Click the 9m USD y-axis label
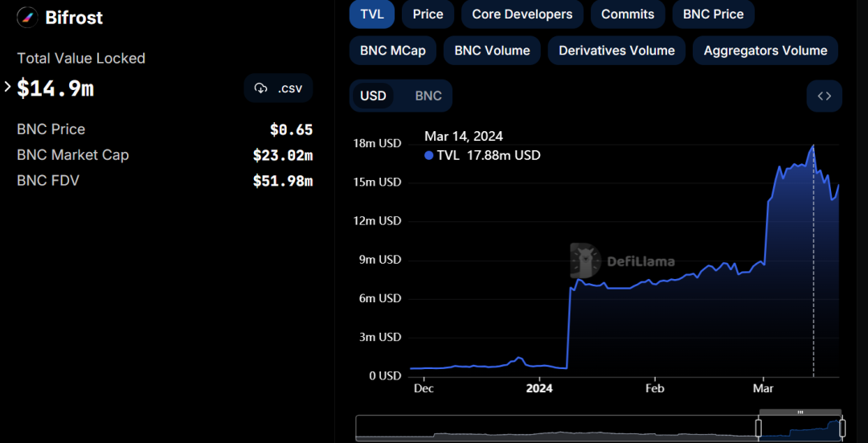This screenshot has height=443, width=868. tap(379, 260)
